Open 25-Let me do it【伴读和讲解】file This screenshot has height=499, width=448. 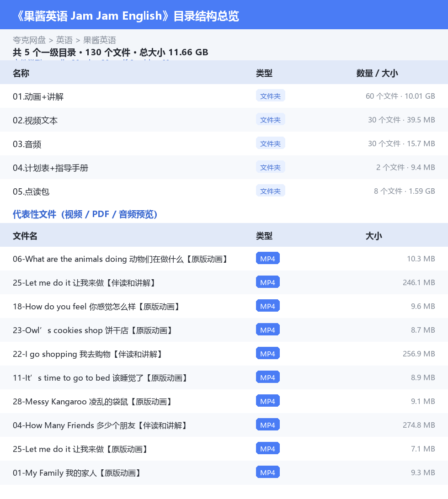coord(85,283)
